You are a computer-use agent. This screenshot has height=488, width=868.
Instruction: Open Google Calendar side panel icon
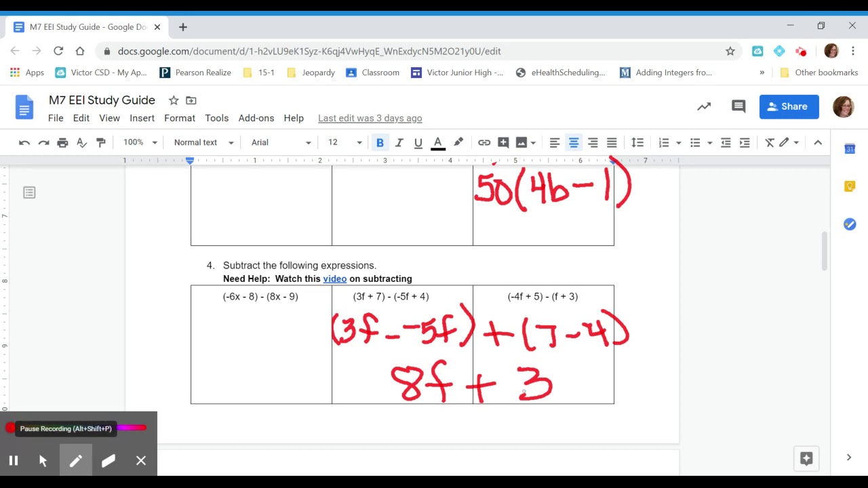pyautogui.click(x=850, y=148)
